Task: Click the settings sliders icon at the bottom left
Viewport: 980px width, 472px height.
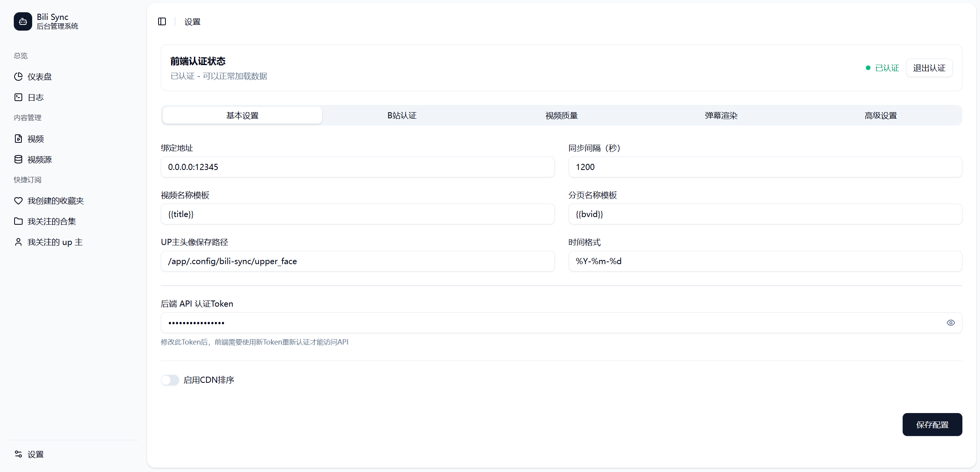Action: pyautogui.click(x=18, y=454)
